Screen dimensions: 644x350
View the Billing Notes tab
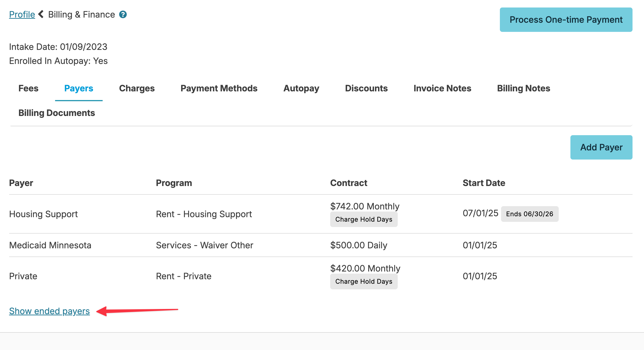523,88
